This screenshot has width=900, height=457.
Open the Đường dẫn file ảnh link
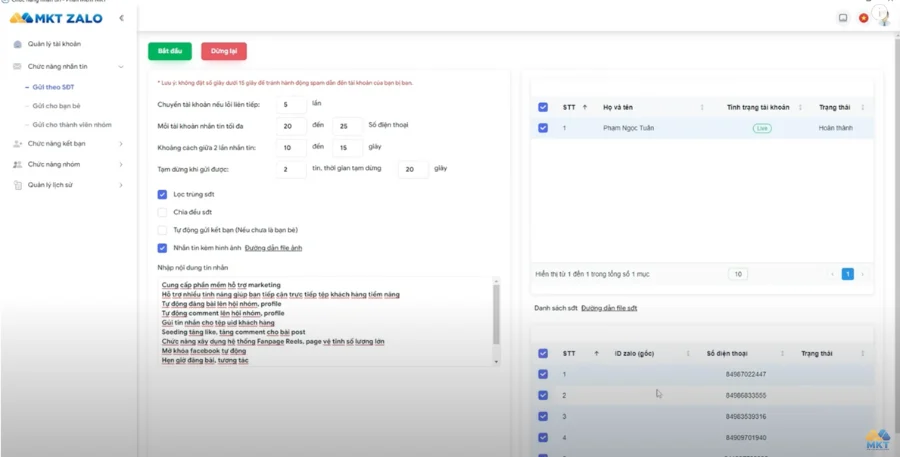pyautogui.click(x=273, y=248)
